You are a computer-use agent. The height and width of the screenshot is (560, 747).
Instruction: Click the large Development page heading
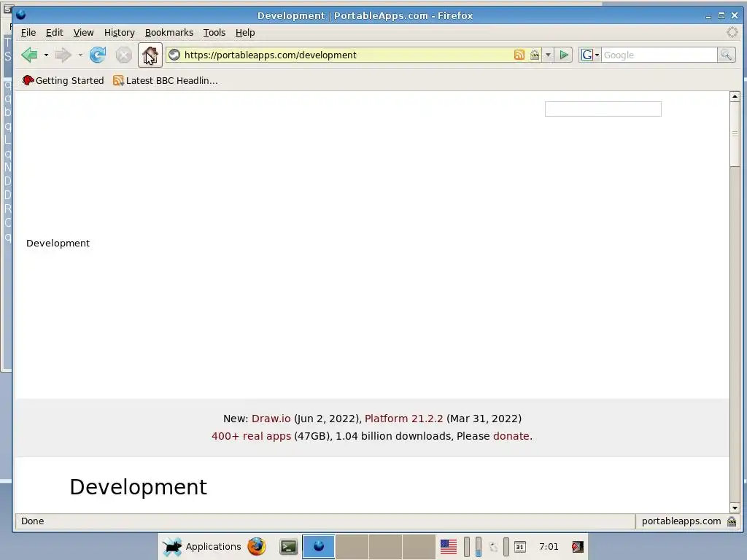[x=138, y=487]
